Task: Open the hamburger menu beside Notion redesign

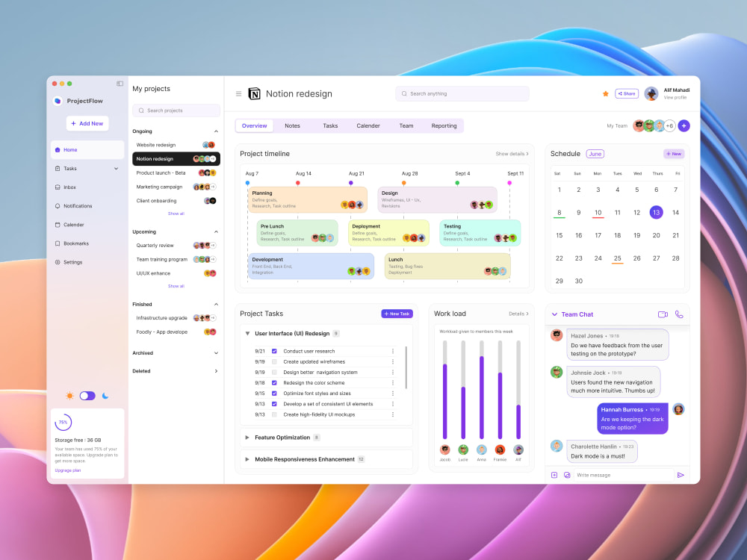Action: pos(240,93)
